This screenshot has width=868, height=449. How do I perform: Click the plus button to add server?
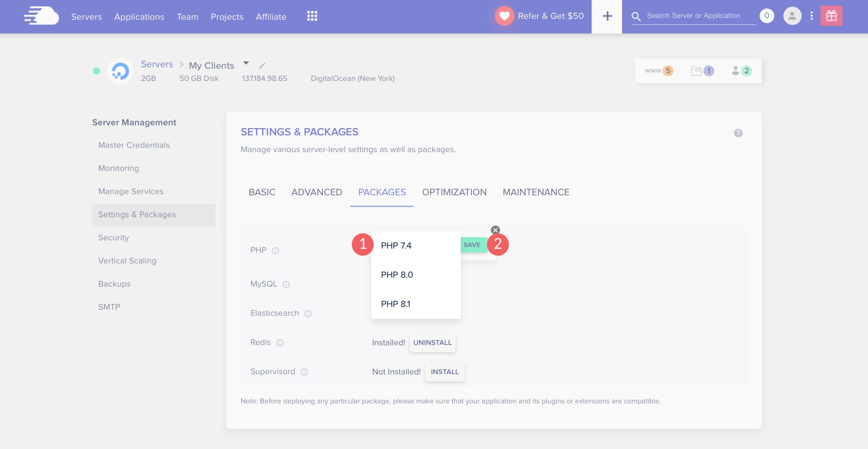(x=607, y=16)
